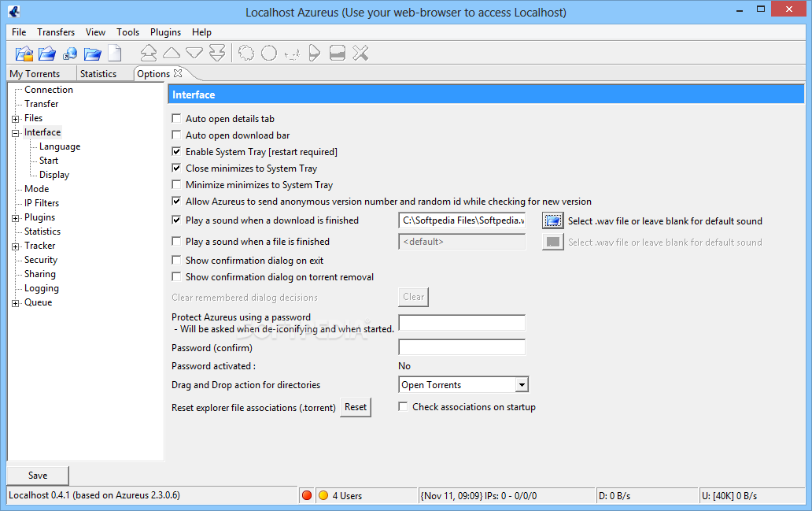Click the open folder toolbar icon
Screen dimensions: 812x511
click(x=92, y=54)
